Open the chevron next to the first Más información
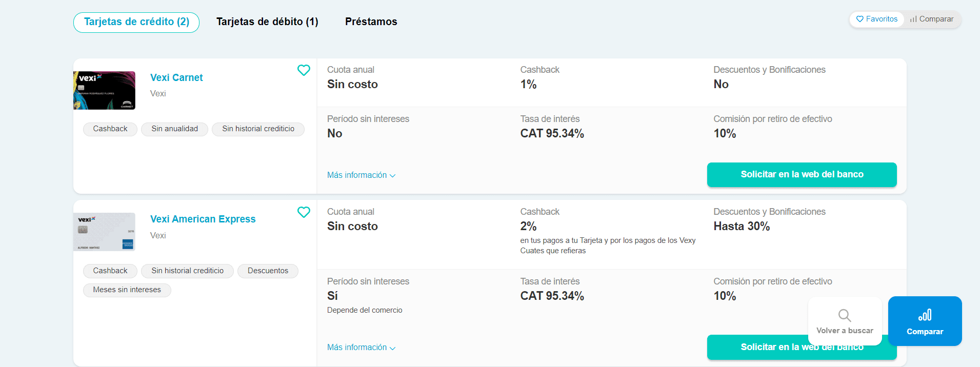 coord(393,175)
